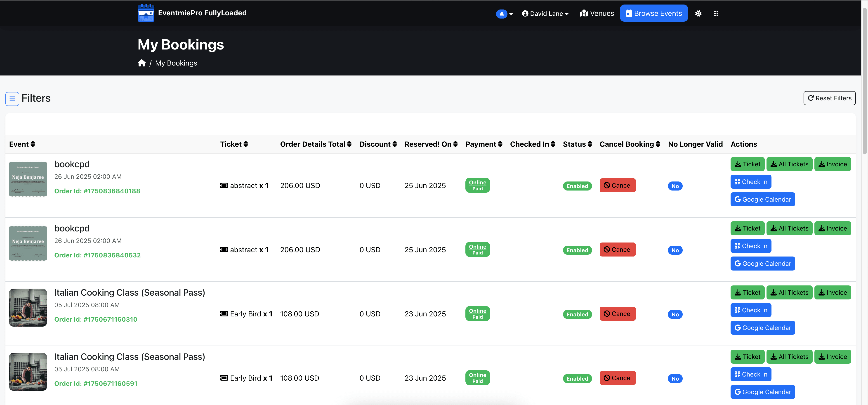
Task: Download All Tickets for order #1750671160310
Action: pyautogui.click(x=789, y=292)
